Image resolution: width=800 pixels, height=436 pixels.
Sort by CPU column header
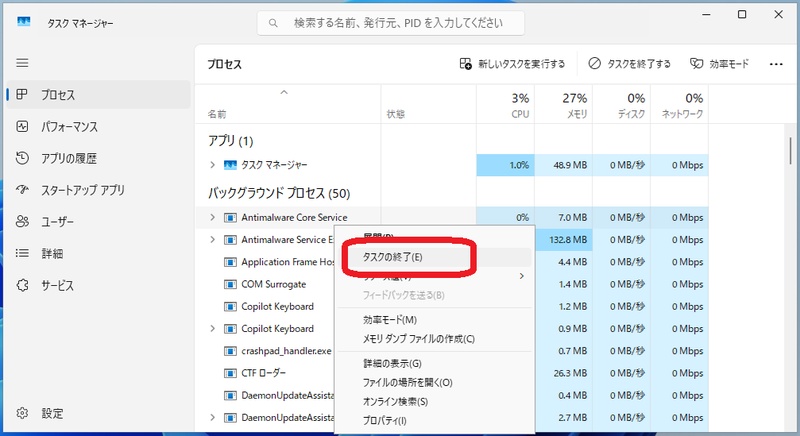point(506,105)
